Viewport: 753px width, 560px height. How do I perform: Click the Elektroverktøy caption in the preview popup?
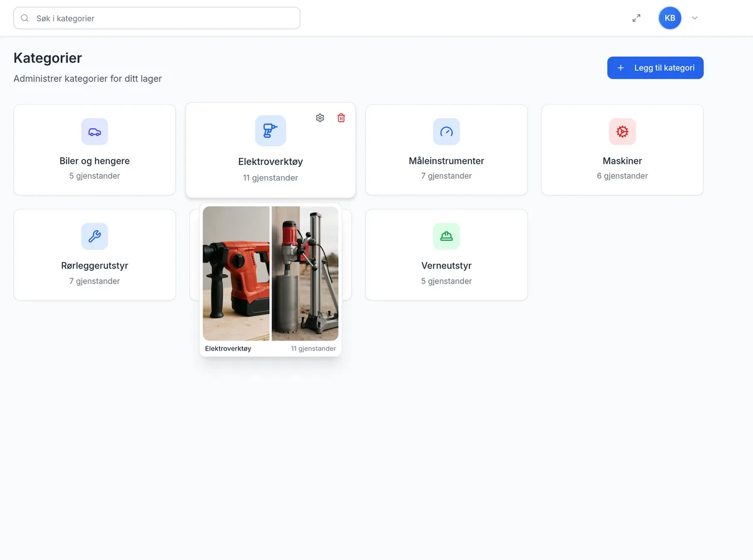coord(228,349)
